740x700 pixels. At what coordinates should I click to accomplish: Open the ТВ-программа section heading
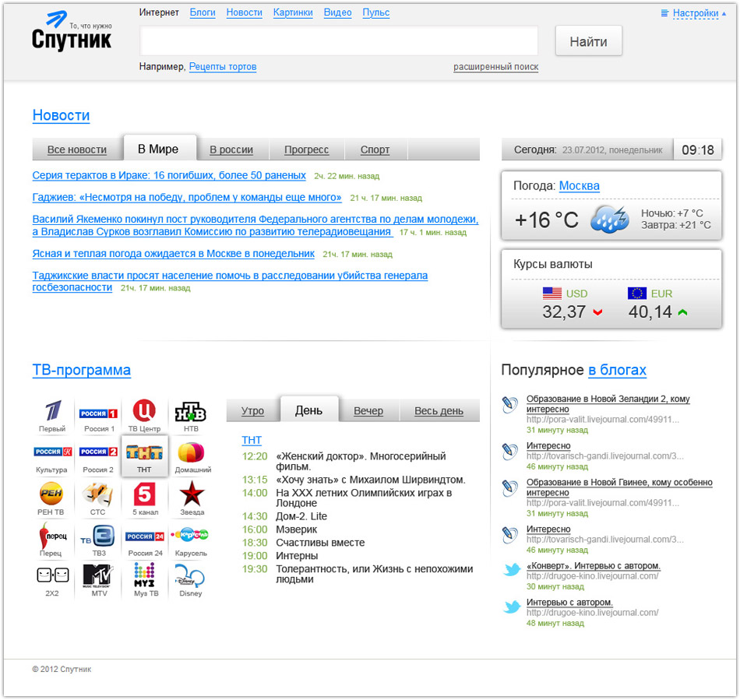click(81, 370)
